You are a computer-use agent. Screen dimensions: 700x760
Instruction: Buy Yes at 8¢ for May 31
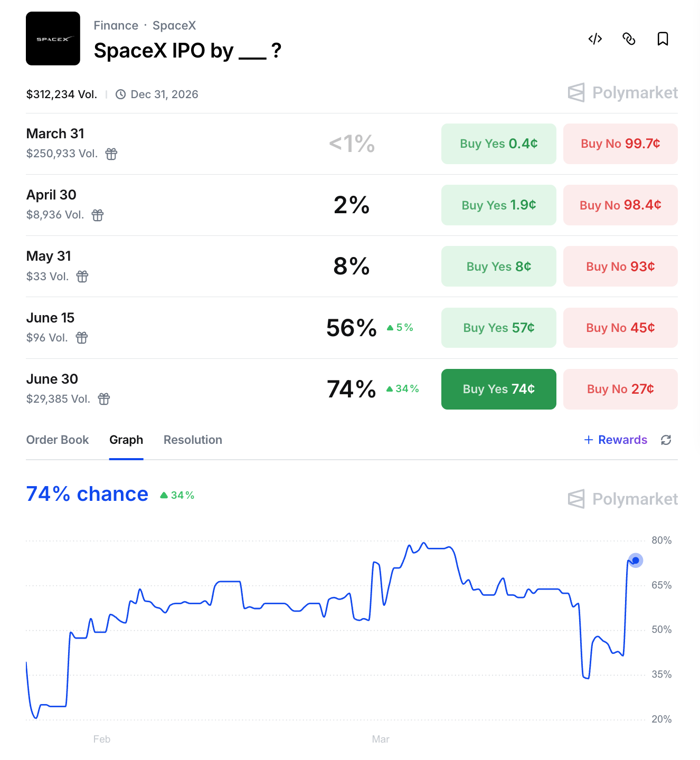(x=498, y=267)
